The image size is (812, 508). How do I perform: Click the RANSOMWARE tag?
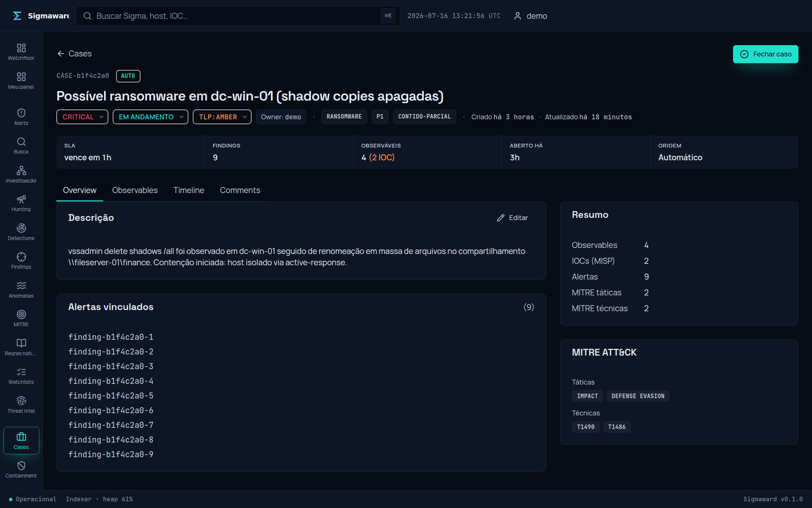tap(344, 117)
